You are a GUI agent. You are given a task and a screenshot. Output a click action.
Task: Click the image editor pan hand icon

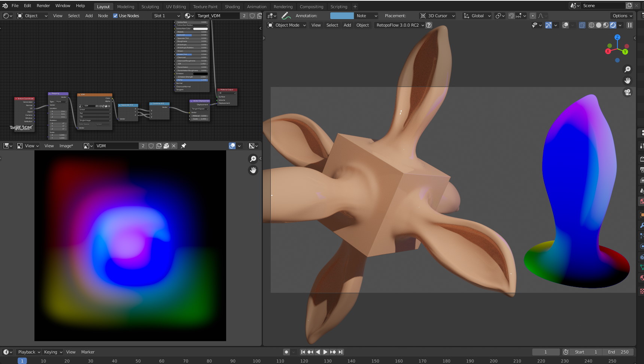[x=253, y=170]
